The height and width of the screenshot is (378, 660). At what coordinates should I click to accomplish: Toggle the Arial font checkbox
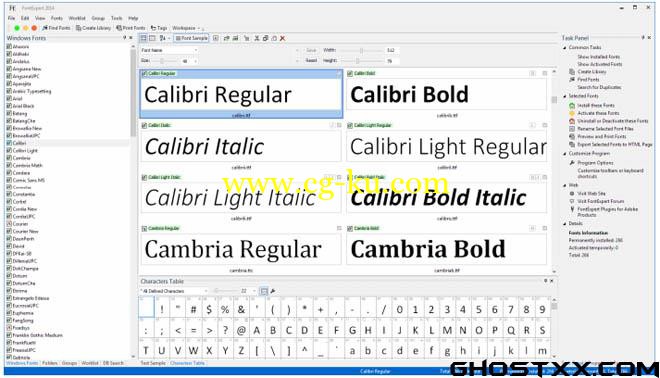[9, 98]
